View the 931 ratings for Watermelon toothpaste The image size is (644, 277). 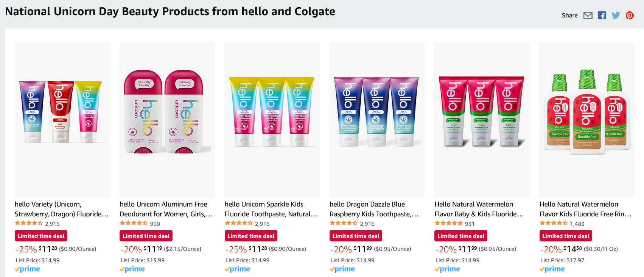point(470,224)
